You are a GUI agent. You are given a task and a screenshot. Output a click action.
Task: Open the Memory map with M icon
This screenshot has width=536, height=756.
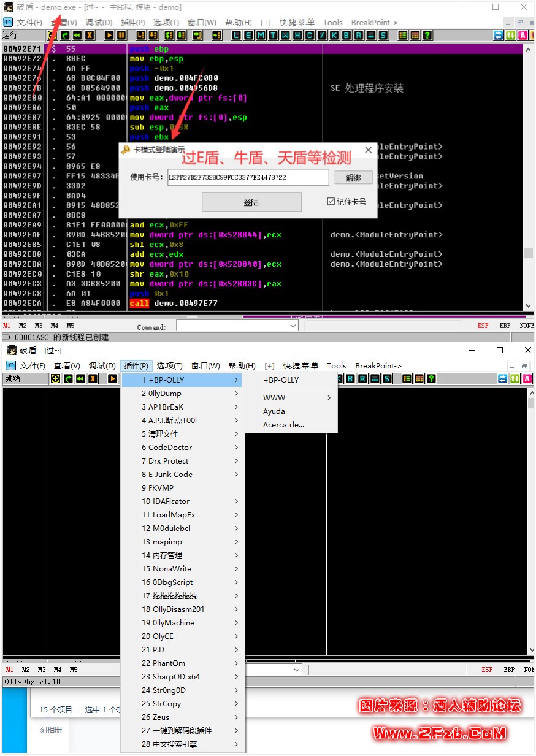click(x=261, y=36)
